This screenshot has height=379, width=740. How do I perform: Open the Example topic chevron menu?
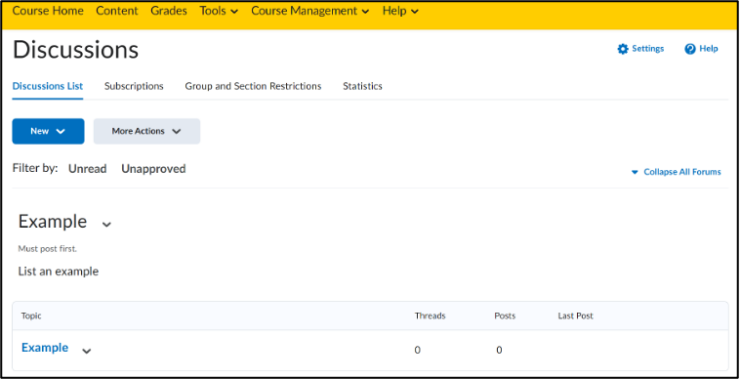(86, 351)
